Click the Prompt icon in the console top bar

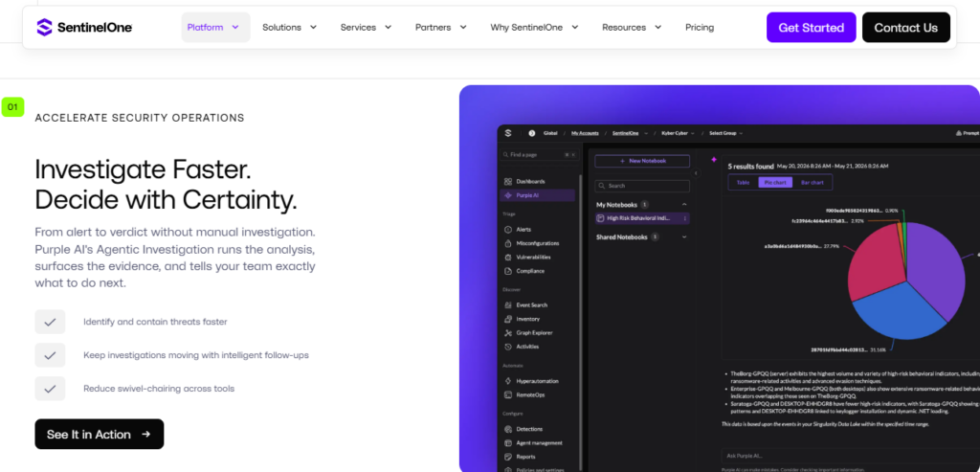(959, 133)
